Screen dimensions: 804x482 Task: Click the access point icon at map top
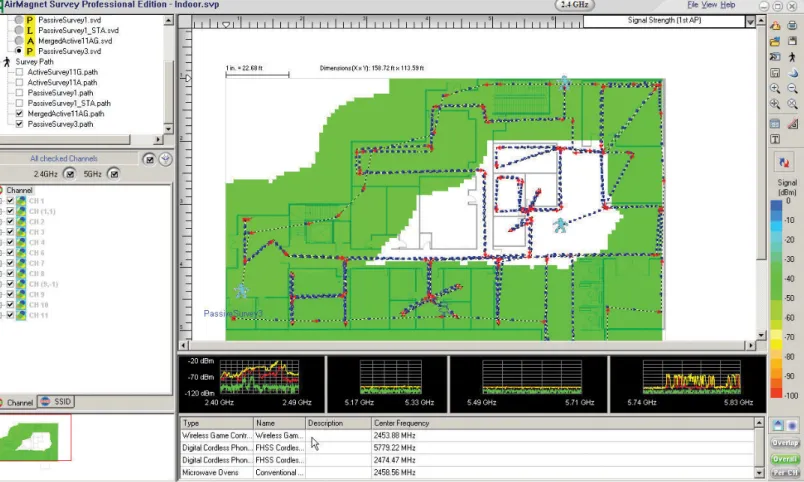point(565,82)
